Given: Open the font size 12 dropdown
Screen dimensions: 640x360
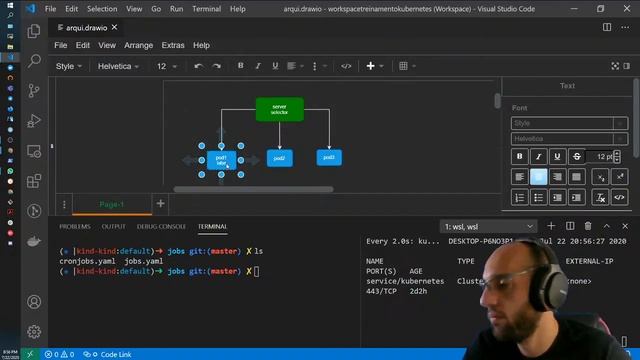Looking at the screenshot, I should (167, 66).
